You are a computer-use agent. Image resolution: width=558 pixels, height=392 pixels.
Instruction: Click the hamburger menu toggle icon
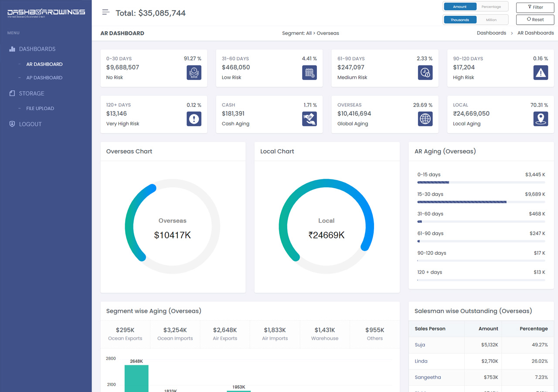pyautogui.click(x=105, y=12)
